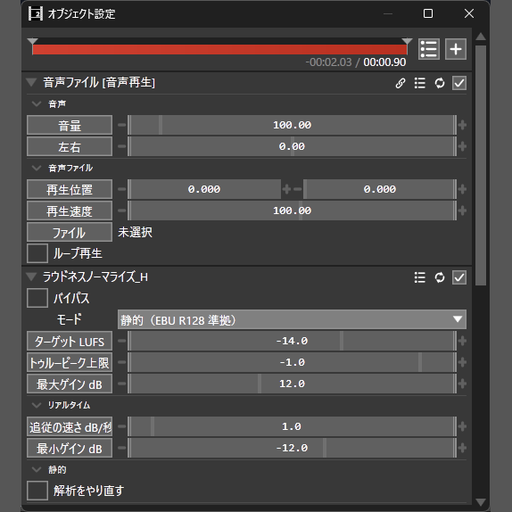This screenshot has height=512, width=512.
Task: Decrease 再生速度 with its minus icon
Action: tap(122, 211)
